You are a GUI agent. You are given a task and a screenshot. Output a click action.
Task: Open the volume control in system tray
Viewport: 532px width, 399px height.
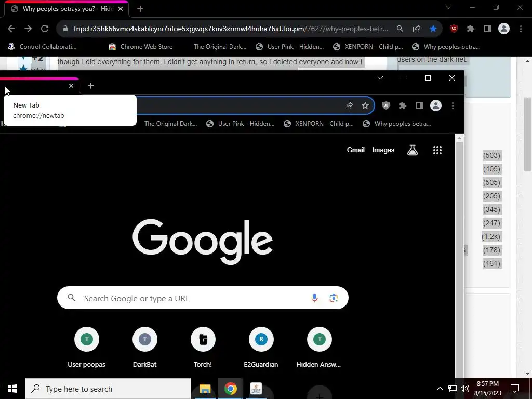465,389
